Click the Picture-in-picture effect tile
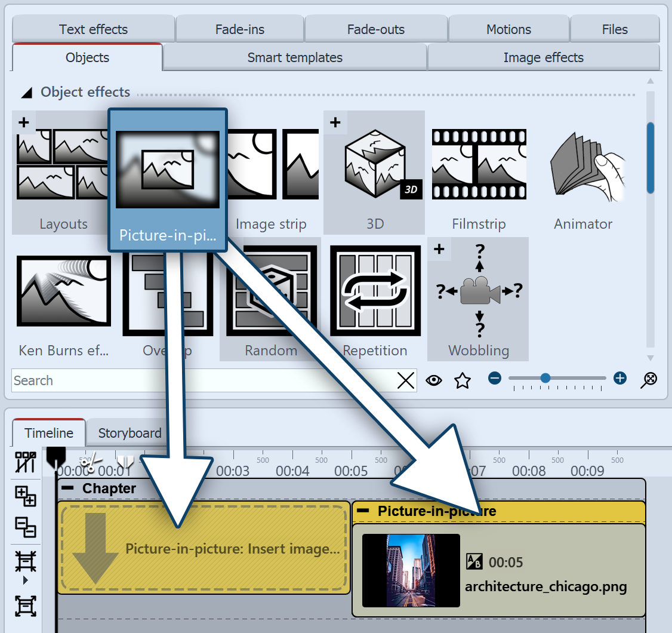 (x=167, y=179)
